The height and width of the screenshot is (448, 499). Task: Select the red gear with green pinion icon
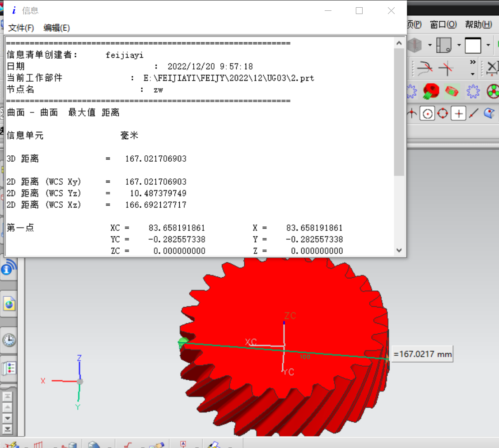431,91
